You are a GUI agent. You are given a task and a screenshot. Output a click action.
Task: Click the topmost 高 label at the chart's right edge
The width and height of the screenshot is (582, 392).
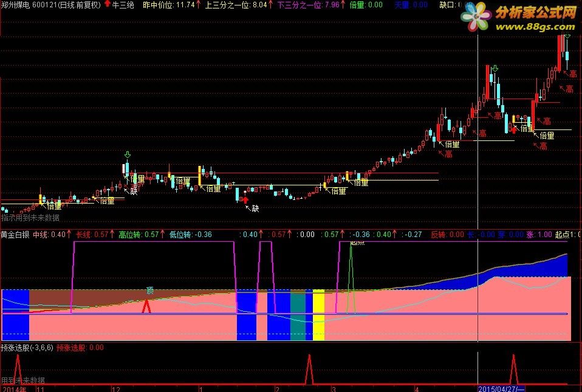tap(573, 74)
